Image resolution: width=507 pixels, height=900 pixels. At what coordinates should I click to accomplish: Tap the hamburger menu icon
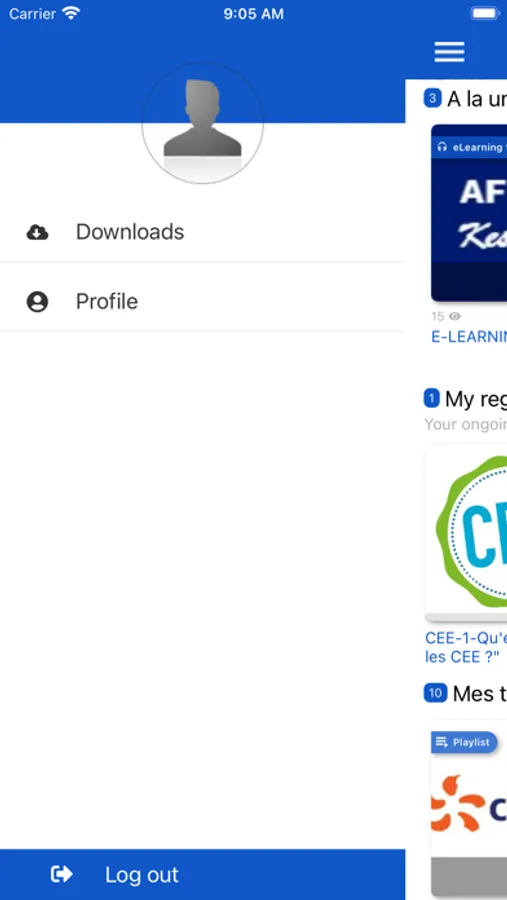(x=449, y=52)
